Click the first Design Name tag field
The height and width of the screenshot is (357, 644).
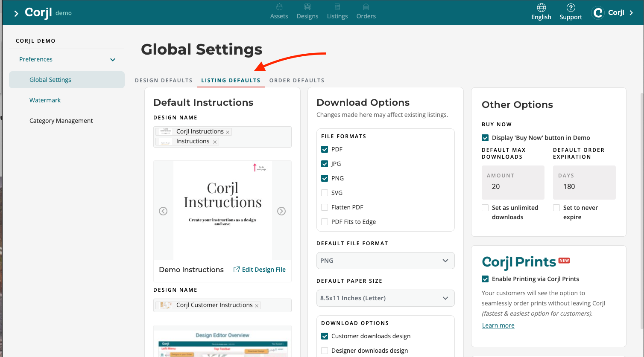[x=222, y=137]
